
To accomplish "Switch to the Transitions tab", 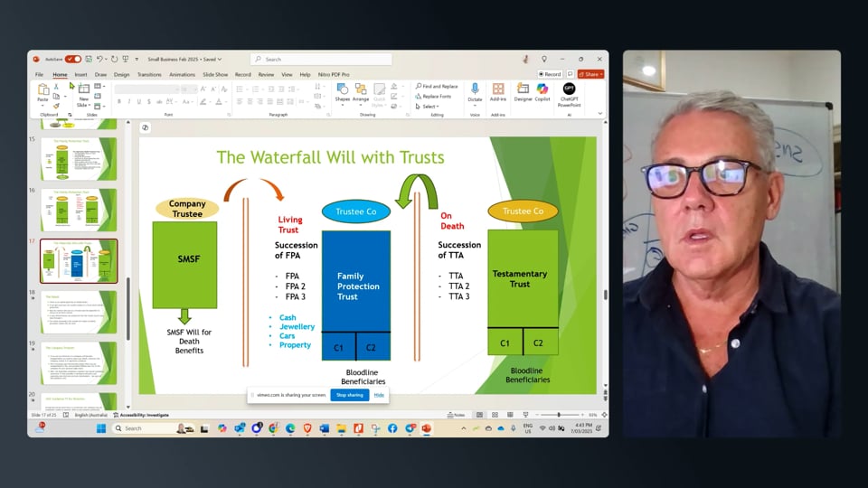I will coord(149,74).
